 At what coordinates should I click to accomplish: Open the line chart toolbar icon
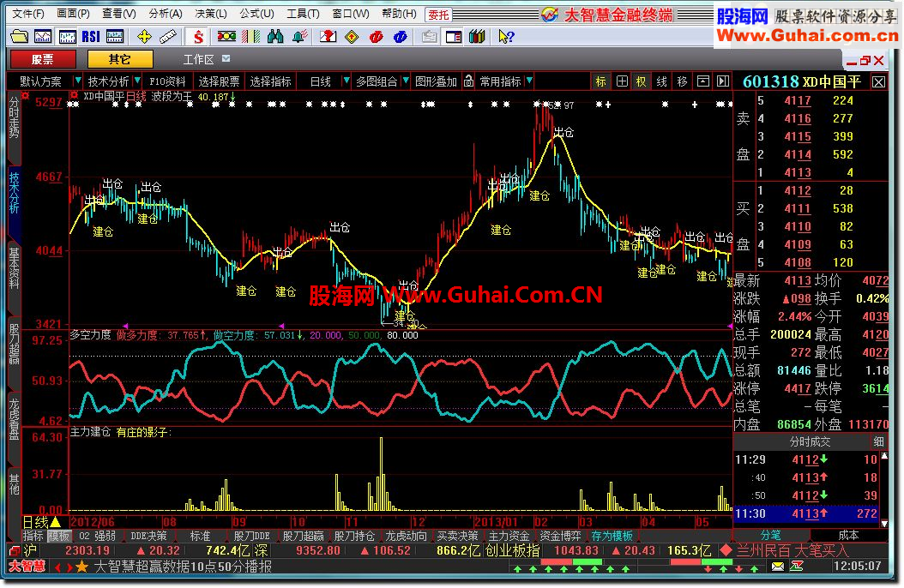(43, 37)
